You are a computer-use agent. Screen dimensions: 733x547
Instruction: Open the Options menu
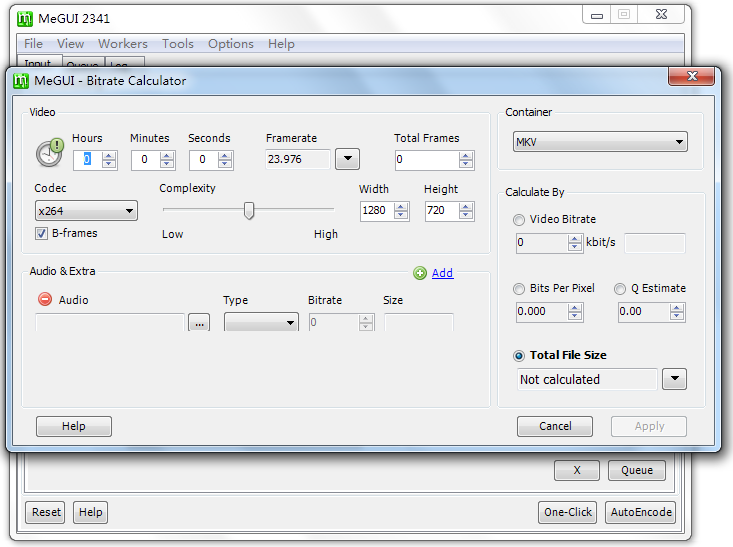pos(230,44)
